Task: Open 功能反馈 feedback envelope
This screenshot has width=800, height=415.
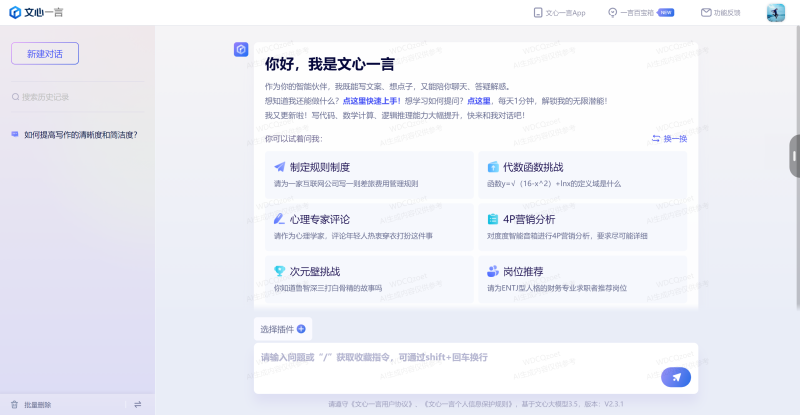Action: 720,13
